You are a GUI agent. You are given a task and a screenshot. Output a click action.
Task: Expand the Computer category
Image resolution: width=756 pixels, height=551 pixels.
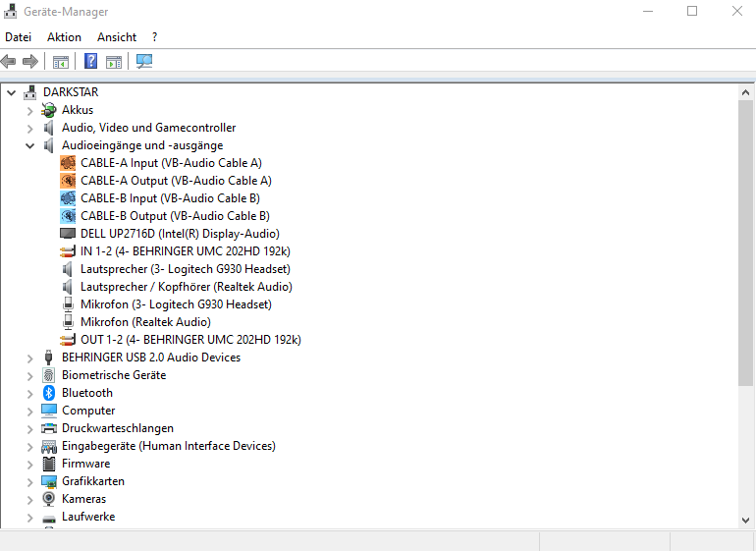tap(29, 412)
